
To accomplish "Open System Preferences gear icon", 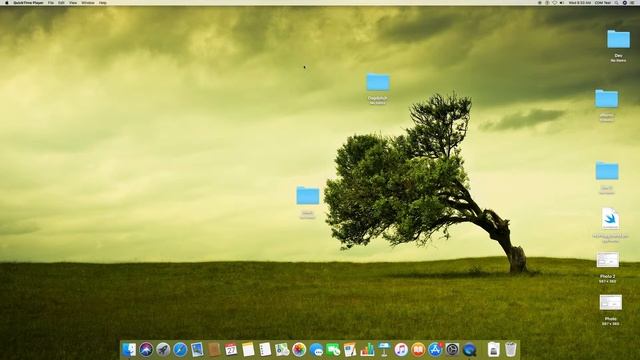I will (452, 350).
